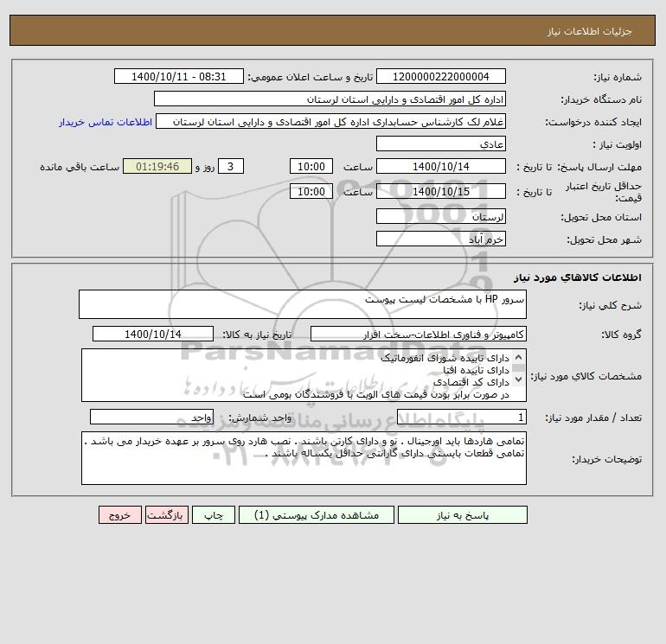Click the گروه کالا field
Screen dimensions: 666x644
(x=419, y=334)
